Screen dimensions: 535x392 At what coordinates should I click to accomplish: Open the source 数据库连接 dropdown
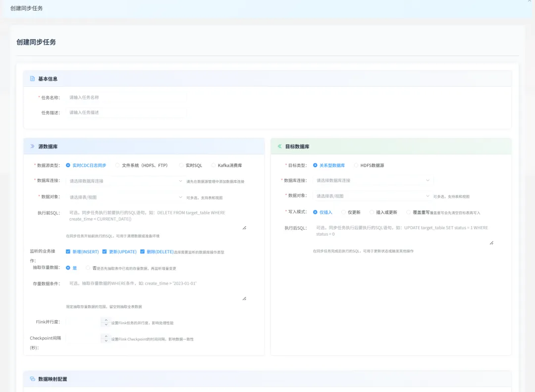[x=124, y=181]
